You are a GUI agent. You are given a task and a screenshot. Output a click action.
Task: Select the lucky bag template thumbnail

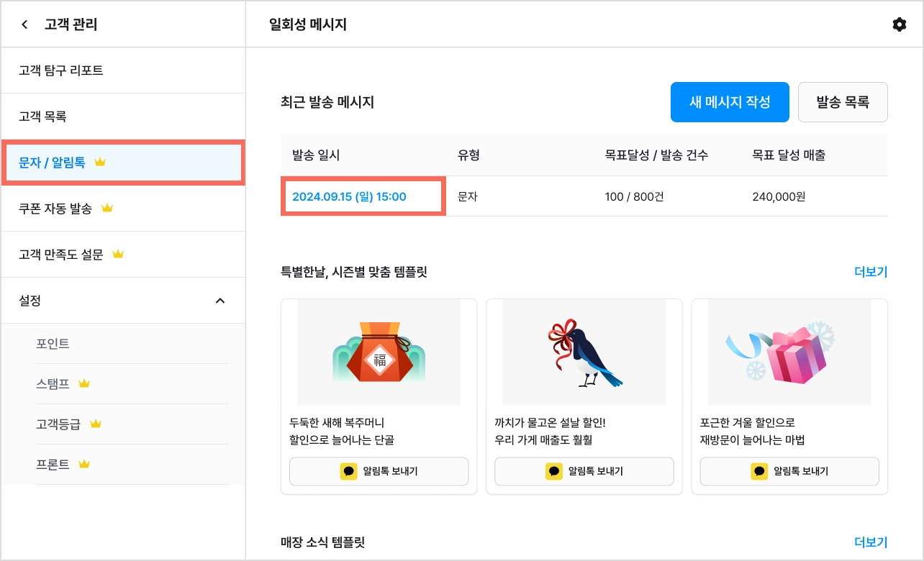(379, 352)
